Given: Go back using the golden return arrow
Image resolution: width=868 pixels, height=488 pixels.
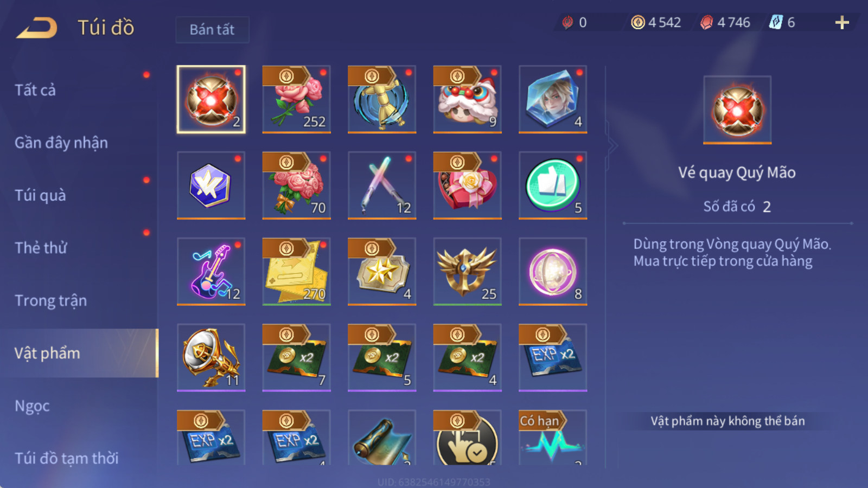Looking at the screenshot, I should click(x=37, y=28).
